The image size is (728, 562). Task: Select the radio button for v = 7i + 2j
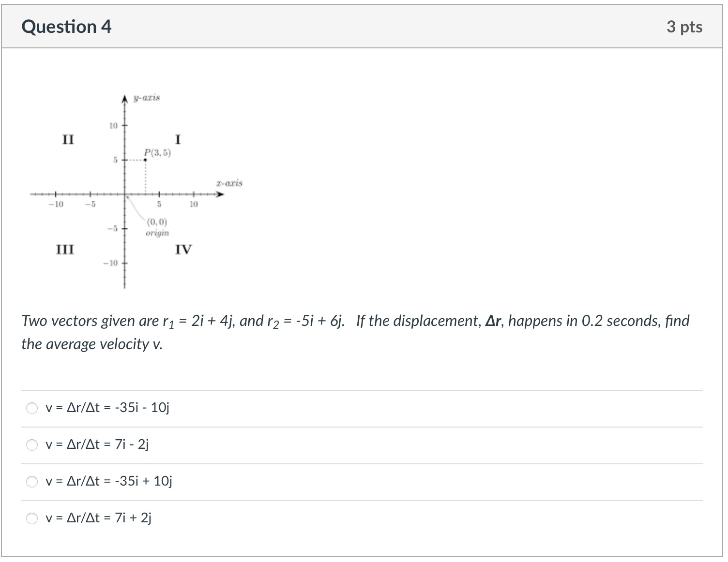click(32, 518)
